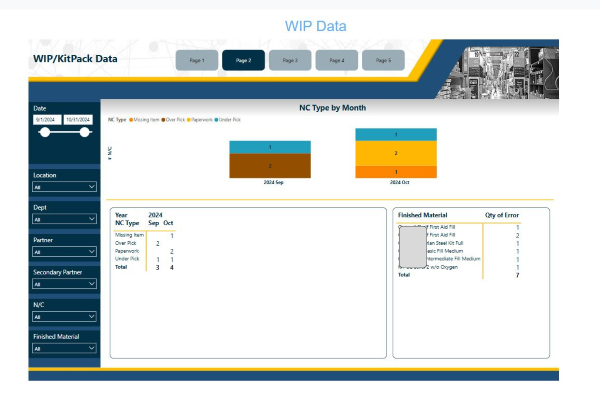
Task: Select the Over Pick row in matrix
Action: coord(144,243)
